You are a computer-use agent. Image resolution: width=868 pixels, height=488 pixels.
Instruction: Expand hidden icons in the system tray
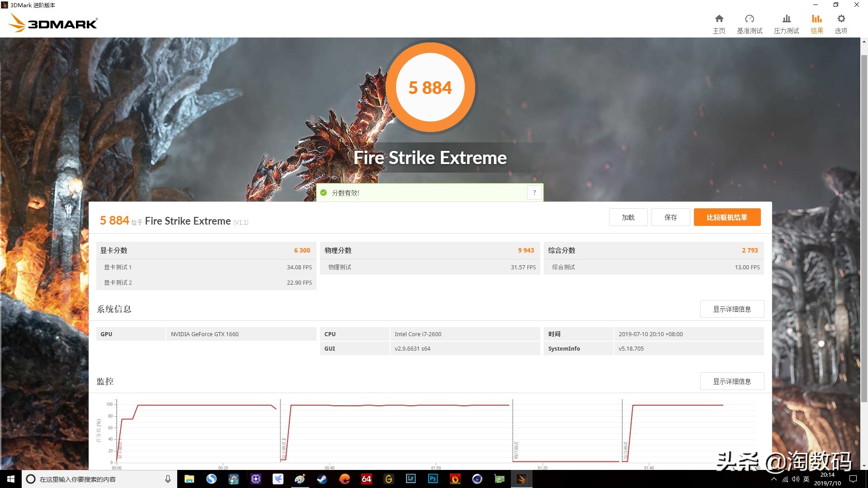[x=774, y=479]
